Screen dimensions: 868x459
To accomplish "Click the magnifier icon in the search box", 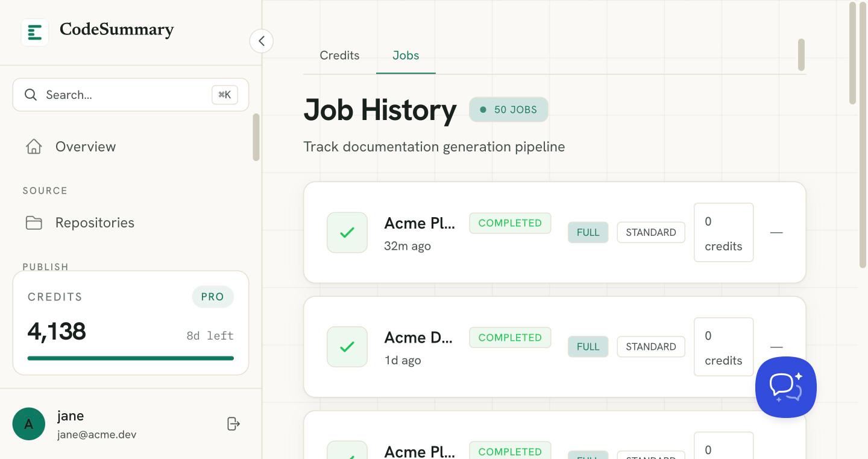I will [31, 95].
